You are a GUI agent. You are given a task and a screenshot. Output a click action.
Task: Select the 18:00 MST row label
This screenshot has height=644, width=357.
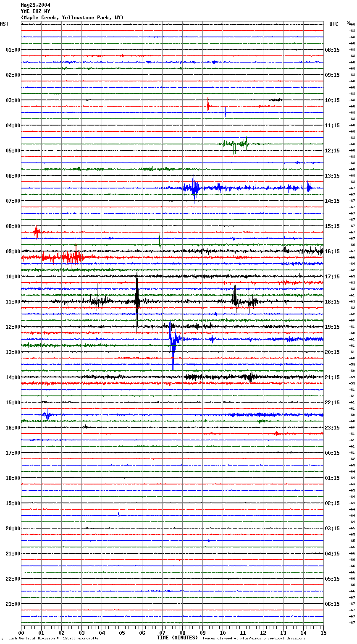pyautogui.click(x=13, y=478)
